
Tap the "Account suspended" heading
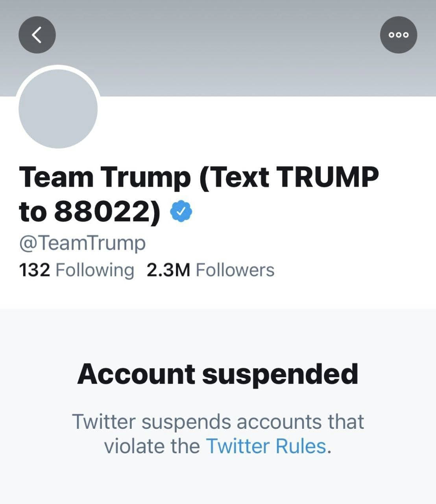click(x=218, y=374)
